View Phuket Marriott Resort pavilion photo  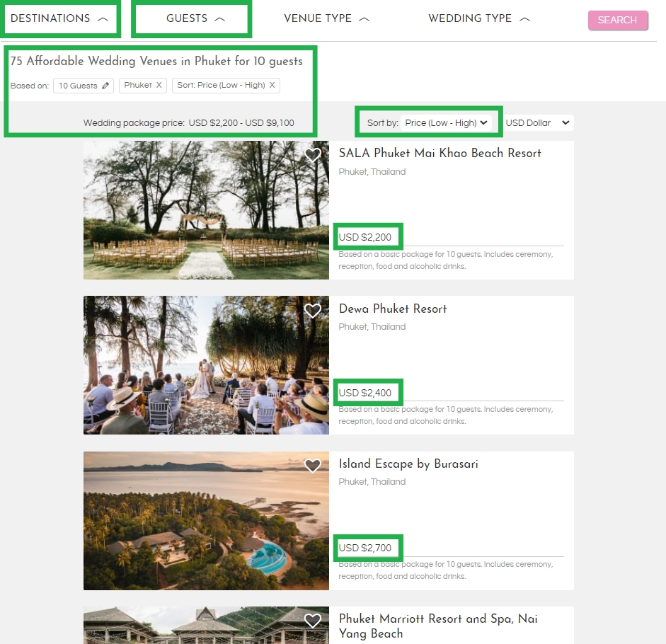(x=206, y=625)
